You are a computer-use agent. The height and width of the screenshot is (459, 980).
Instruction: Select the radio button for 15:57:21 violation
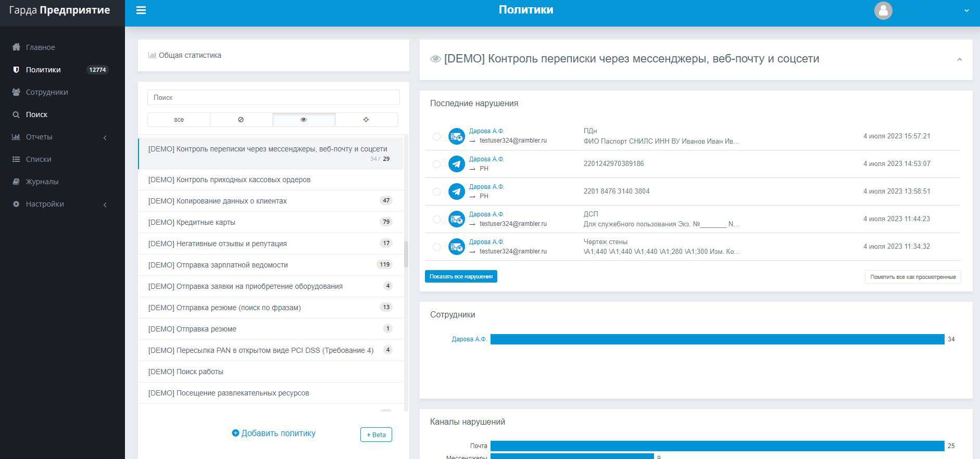[x=436, y=136]
